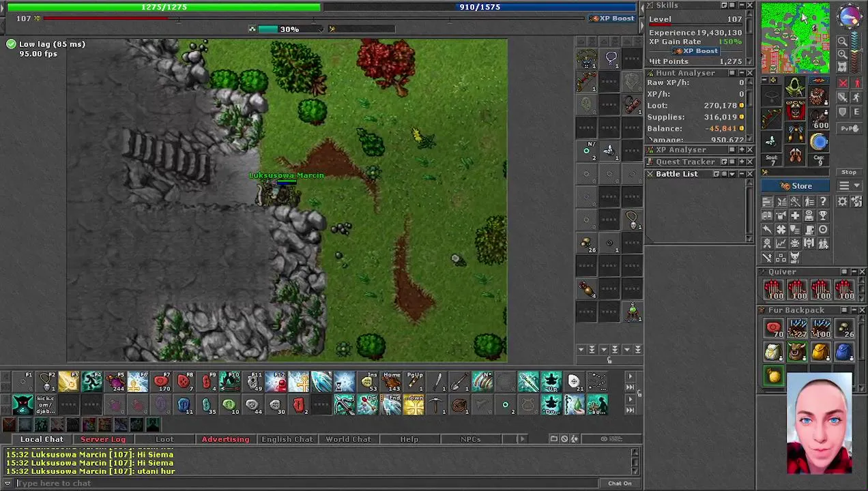The image size is (868, 491).
Task: Expand the Quest Tracker panel with plus
Action: tap(742, 162)
